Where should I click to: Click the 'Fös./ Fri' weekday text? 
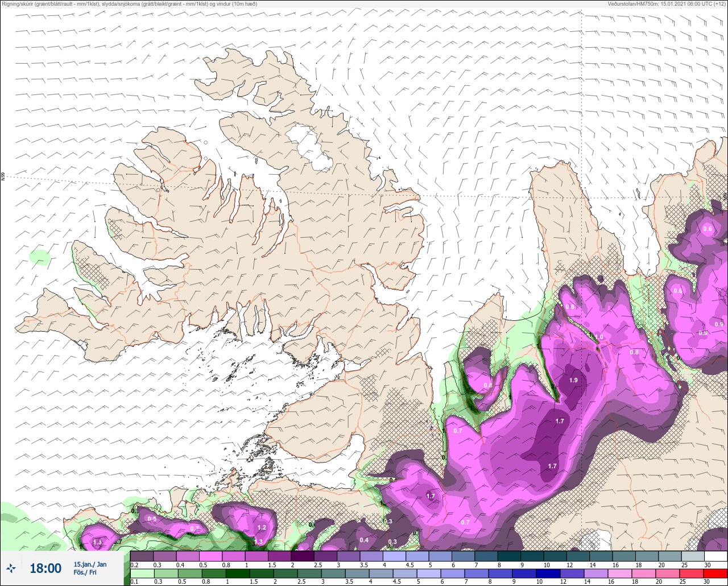coord(85,573)
